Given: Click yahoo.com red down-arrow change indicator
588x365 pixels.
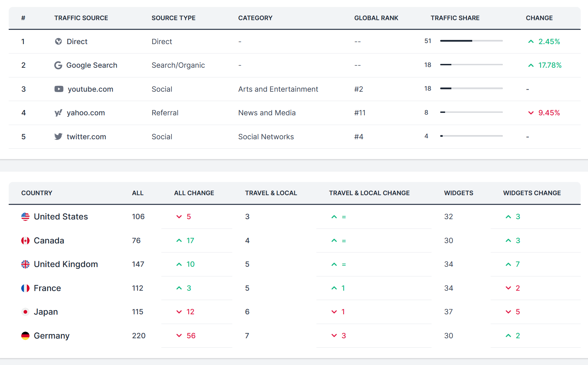Looking at the screenshot, I should 531,113.
